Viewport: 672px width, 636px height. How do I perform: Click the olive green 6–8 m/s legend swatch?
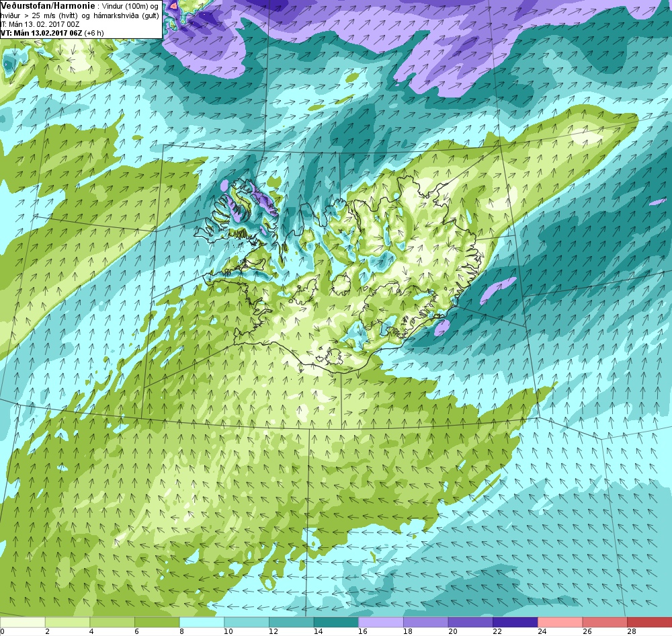(x=157, y=622)
